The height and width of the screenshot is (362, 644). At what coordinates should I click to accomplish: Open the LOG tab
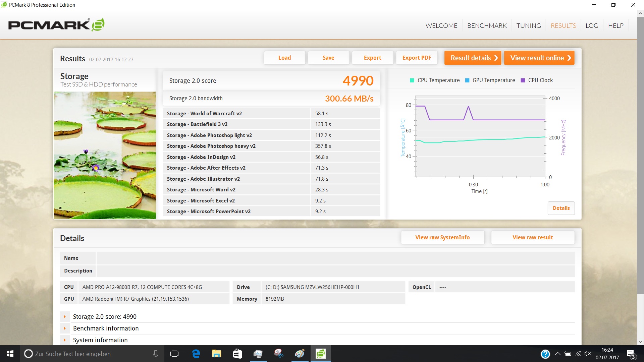(592, 25)
